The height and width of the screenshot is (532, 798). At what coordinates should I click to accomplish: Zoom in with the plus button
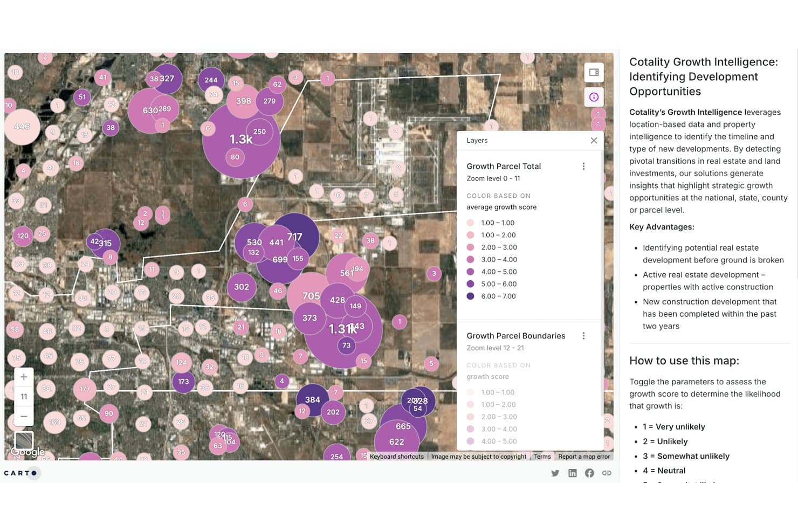[24, 377]
